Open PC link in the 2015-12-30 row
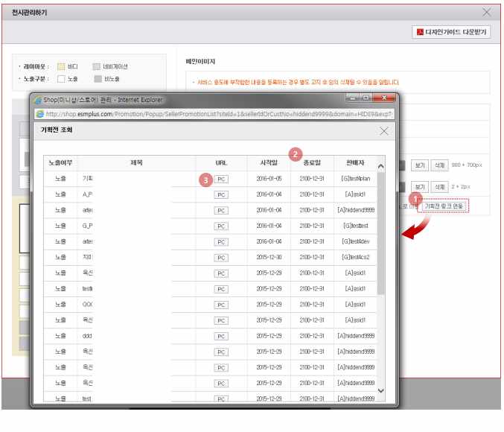Viewport: 504px width, 432px height. [221, 258]
